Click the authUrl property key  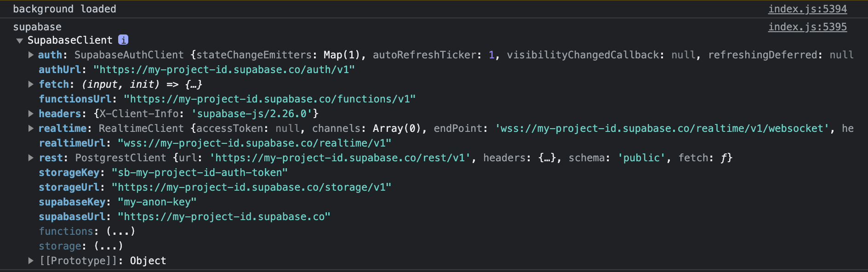pyautogui.click(x=60, y=70)
